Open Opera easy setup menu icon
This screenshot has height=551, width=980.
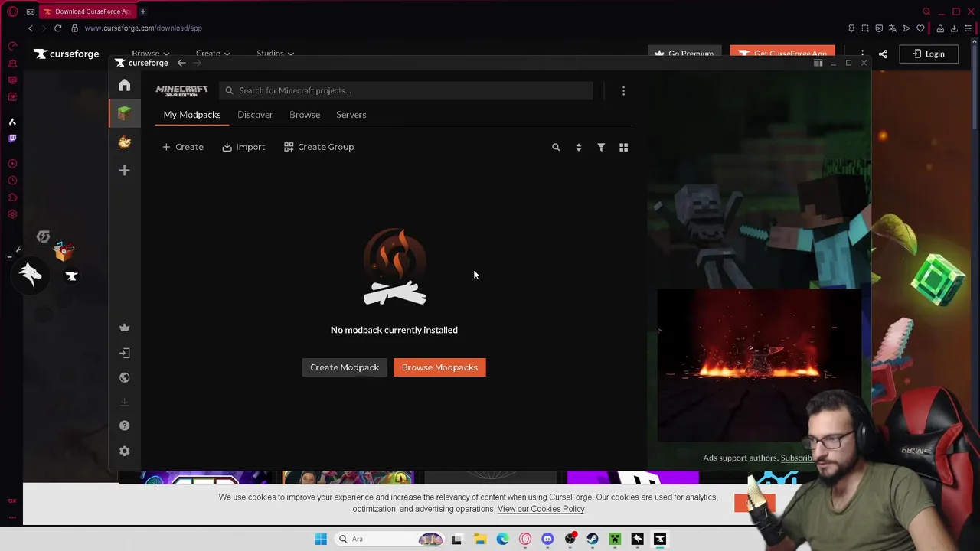pos(968,28)
